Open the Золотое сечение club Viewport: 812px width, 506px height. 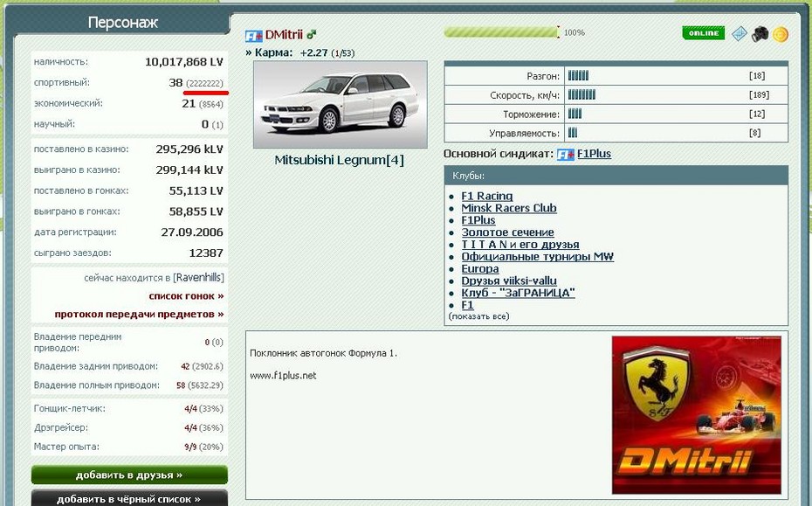[x=507, y=232]
